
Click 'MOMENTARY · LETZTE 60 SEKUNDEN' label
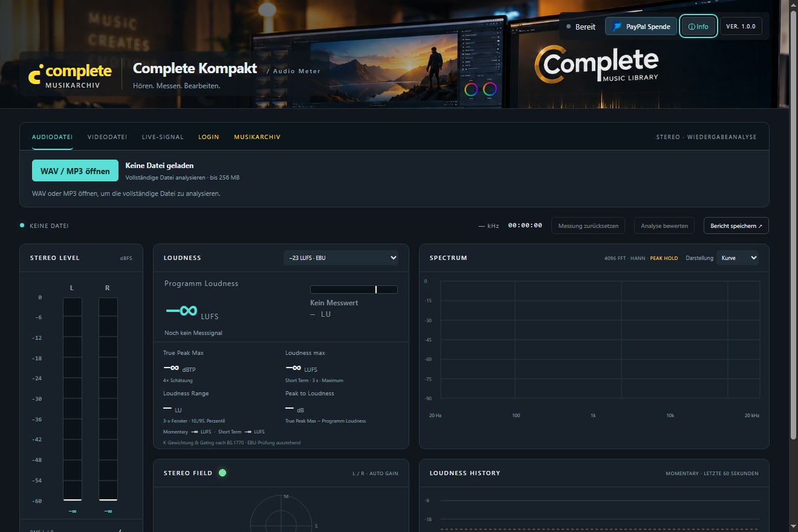click(x=712, y=473)
